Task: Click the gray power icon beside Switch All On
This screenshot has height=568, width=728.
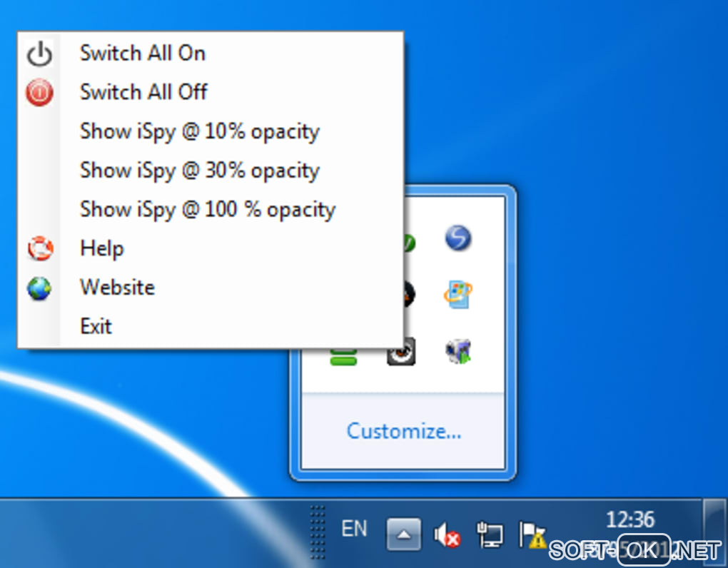Action: pyautogui.click(x=39, y=54)
